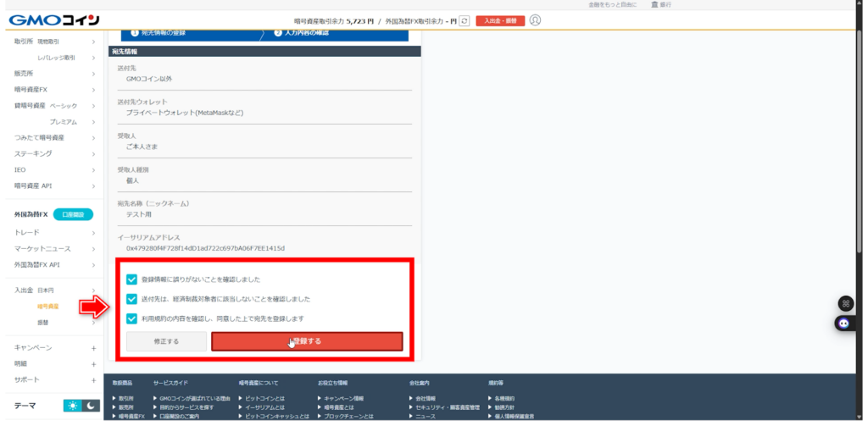Image resolution: width=868 pixels, height=426 pixels.
Task: Click the 修正する button
Action: click(x=166, y=341)
